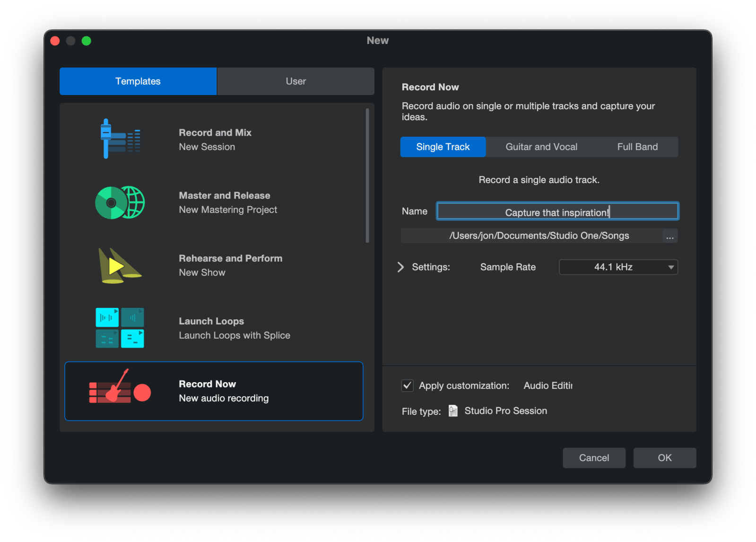Image resolution: width=756 pixels, height=542 pixels.
Task: Choose the Launch Loops grid icon
Action: [120, 328]
